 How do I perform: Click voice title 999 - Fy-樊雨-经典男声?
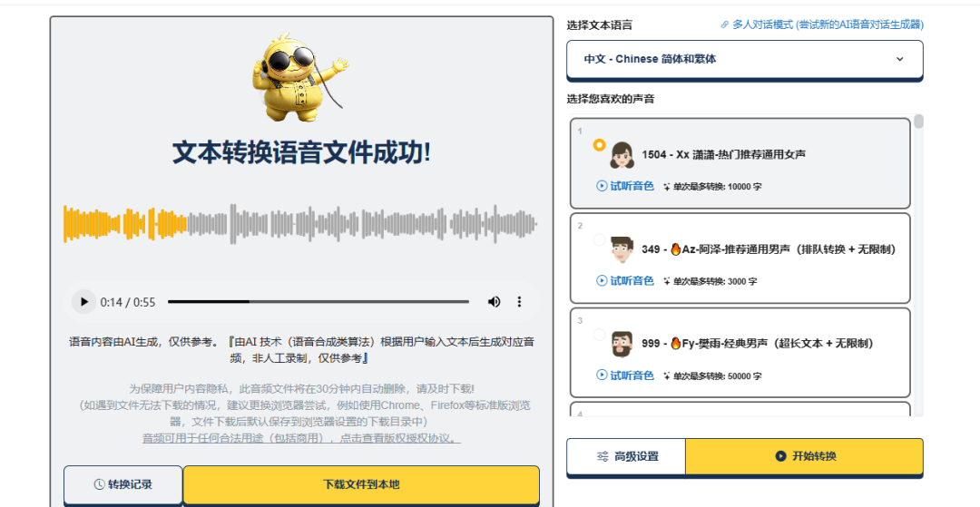[758, 344]
